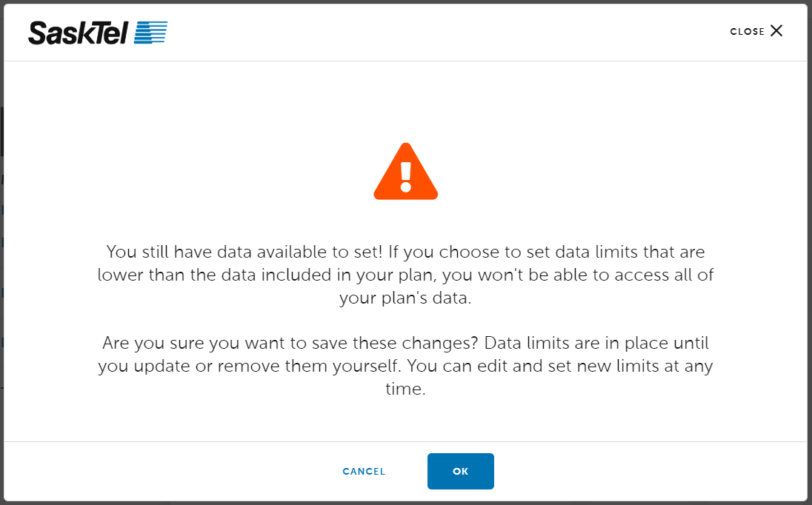
Task: Click the alert symbol above the warning message
Action: (x=405, y=170)
